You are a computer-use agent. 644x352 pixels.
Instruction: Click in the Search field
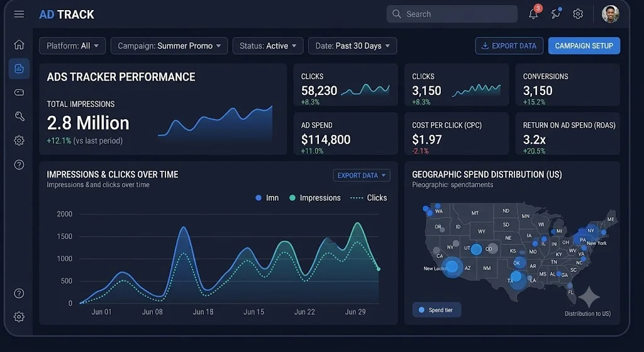coord(452,14)
